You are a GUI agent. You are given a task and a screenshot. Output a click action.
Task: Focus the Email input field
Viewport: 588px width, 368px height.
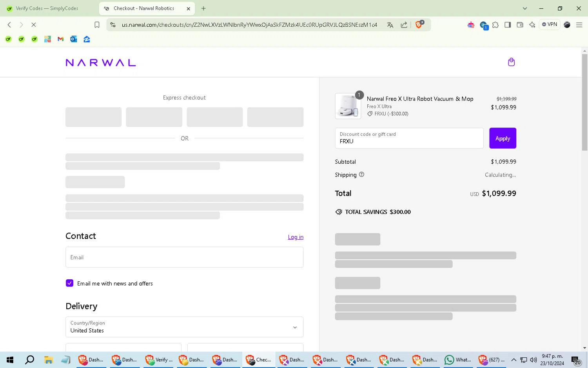pos(184,257)
